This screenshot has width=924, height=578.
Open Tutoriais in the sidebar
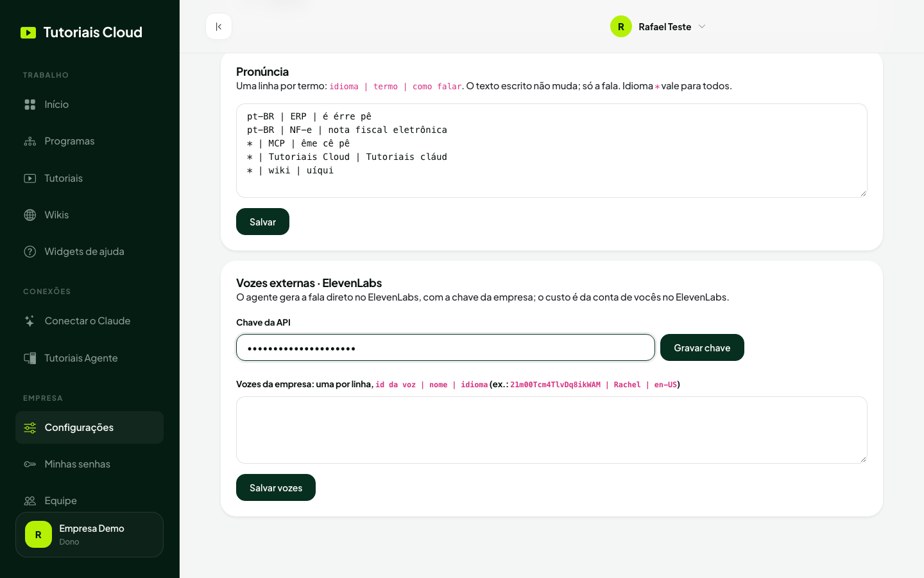click(x=89, y=179)
